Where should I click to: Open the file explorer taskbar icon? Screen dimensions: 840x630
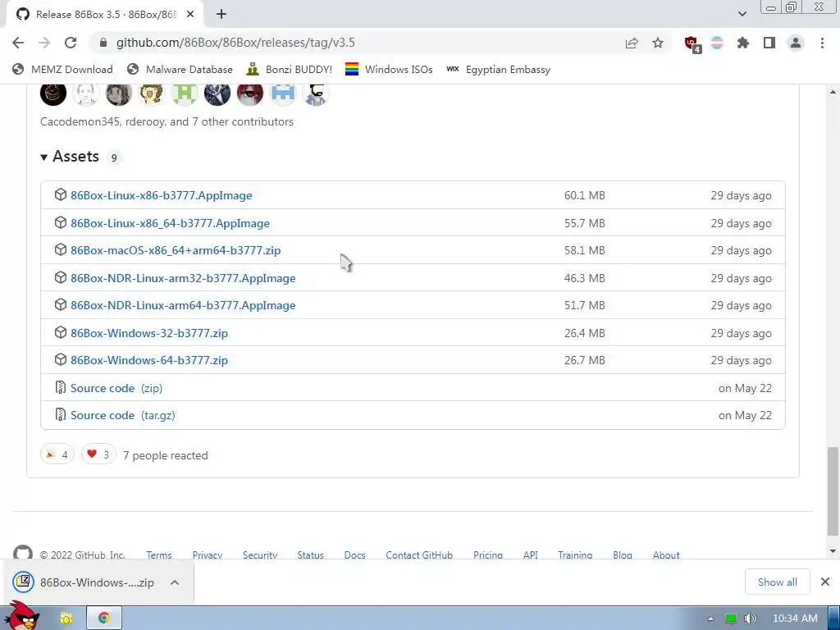point(66,619)
